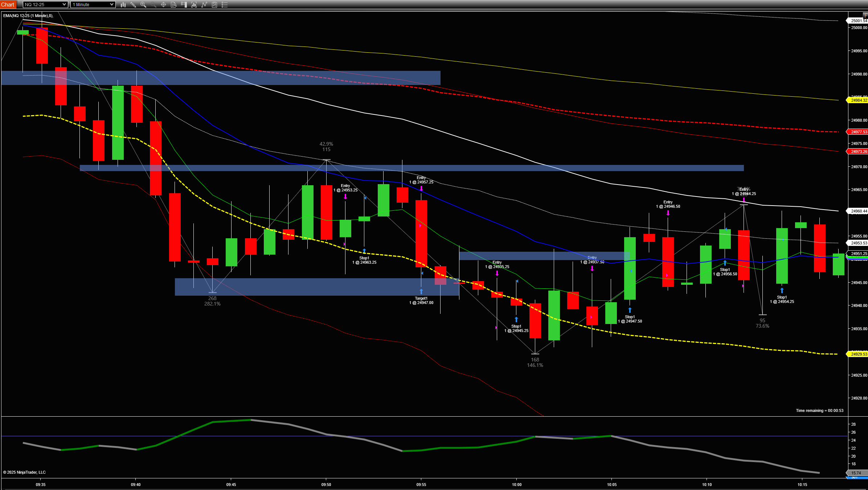Screen dimensions: 868x490
Task: Click the Stop1 @ 24963.25 execution label
Action: [364, 260]
